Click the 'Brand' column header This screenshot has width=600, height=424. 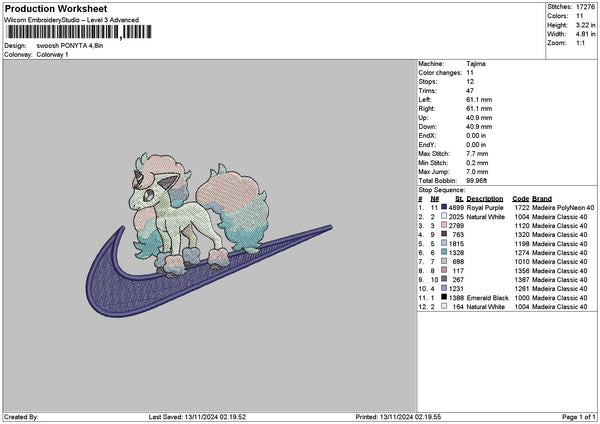pos(542,199)
